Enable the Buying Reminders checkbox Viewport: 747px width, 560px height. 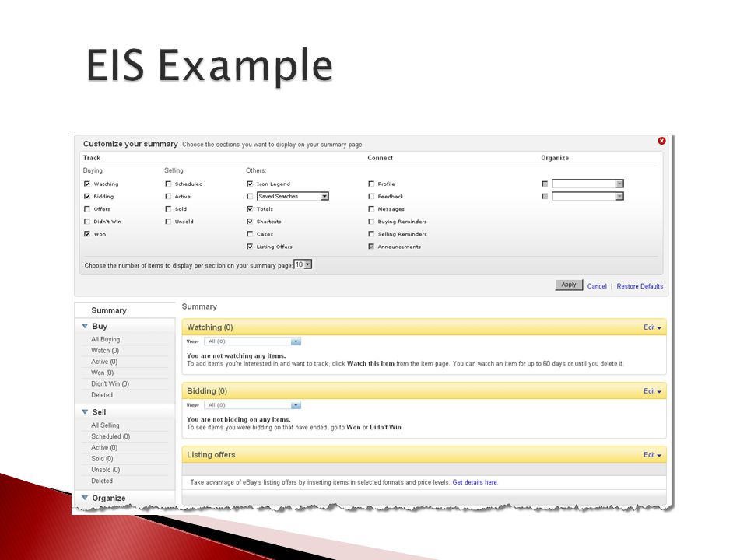(371, 222)
